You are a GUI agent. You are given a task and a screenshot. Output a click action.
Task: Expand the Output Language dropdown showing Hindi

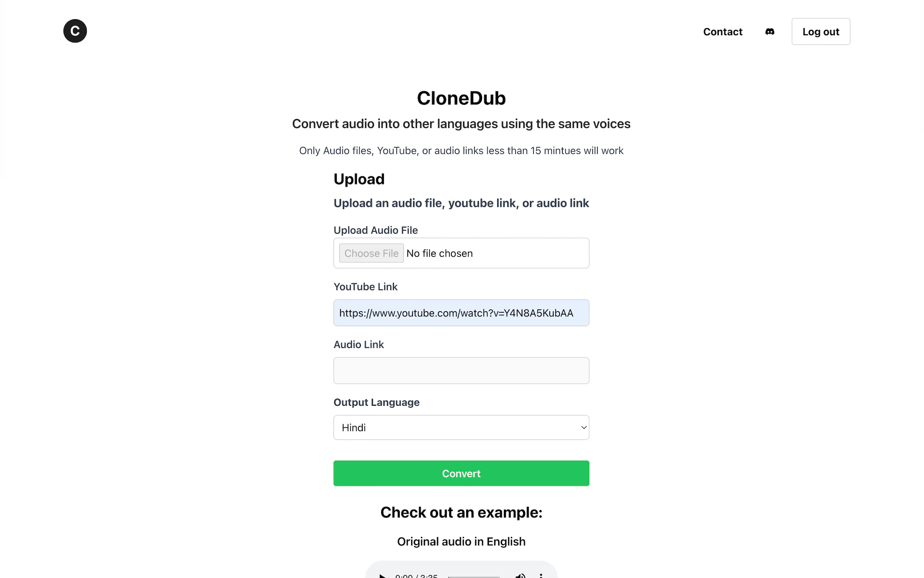pyautogui.click(x=461, y=427)
